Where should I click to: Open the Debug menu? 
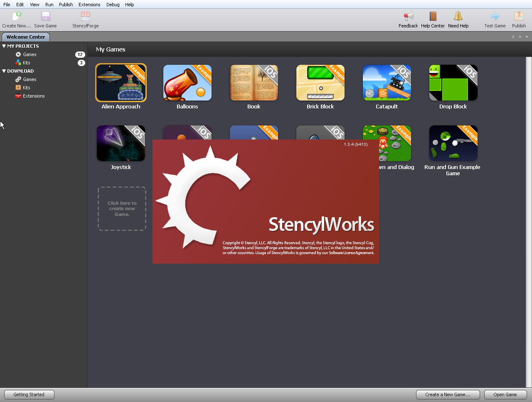tap(113, 5)
